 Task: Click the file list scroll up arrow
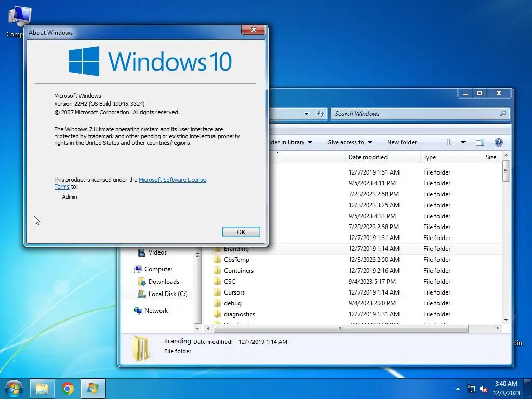pos(506,155)
